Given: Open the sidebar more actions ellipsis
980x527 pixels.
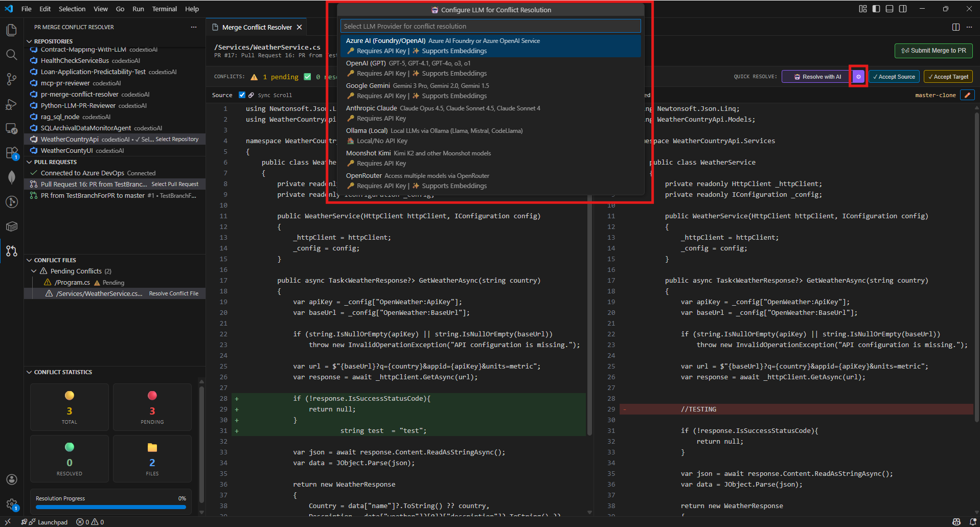Looking at the screenshot, I should click(x=193, y=27).
